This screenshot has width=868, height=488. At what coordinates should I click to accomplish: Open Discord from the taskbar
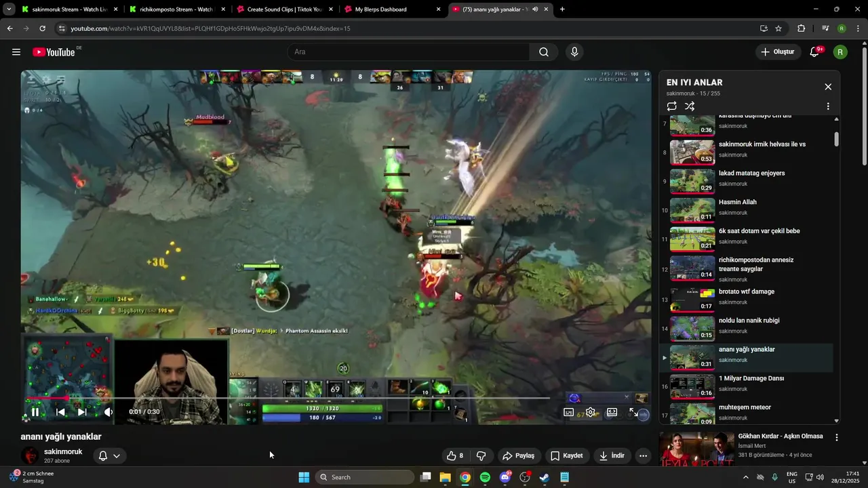tap(505, 477)
